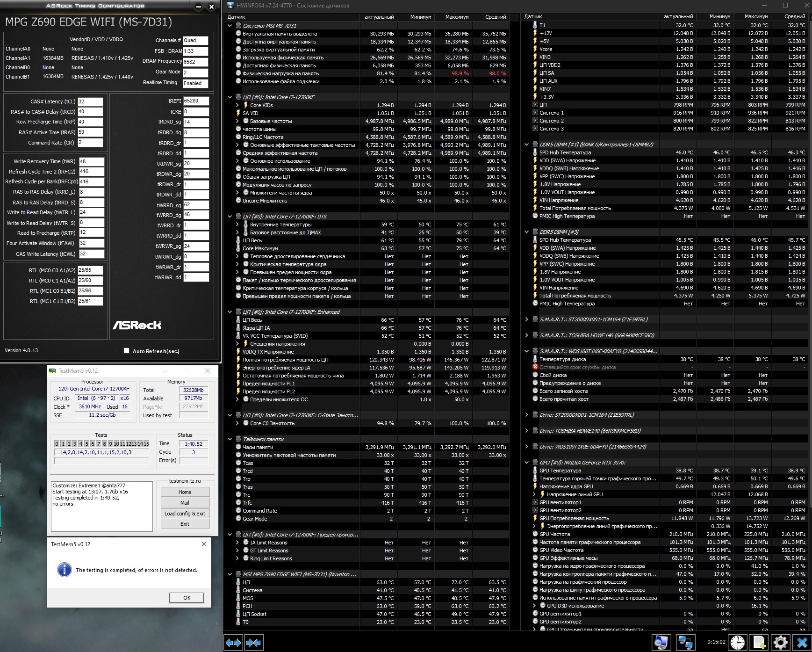The height and width of the screenshot is (652, 812).
Task: Click the 'актуальный' column header in left panel
Action: 379,17
